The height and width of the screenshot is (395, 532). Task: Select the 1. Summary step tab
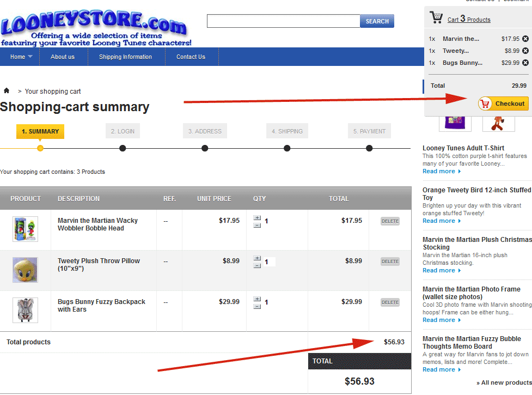coord(40,131)
